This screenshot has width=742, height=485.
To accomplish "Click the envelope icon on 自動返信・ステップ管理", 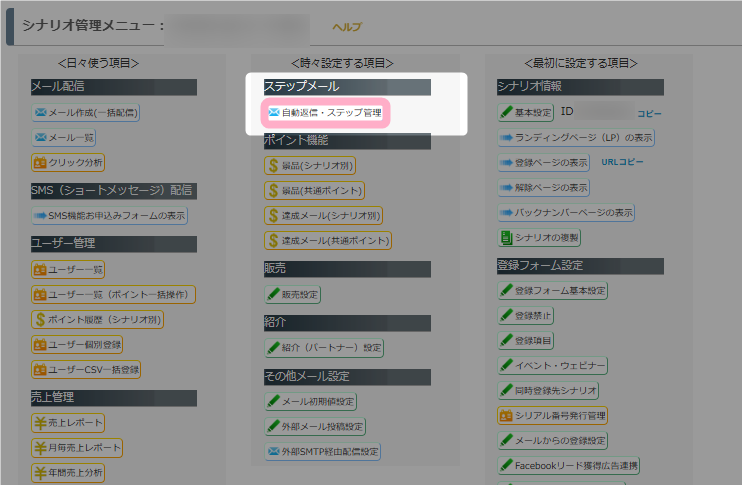I will tap(273, 113).
